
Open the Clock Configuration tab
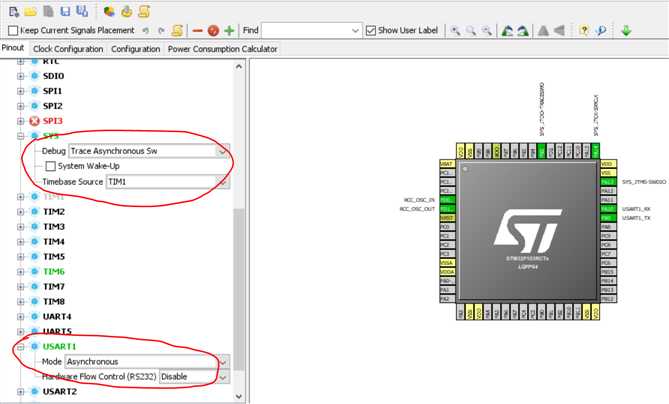68,49
